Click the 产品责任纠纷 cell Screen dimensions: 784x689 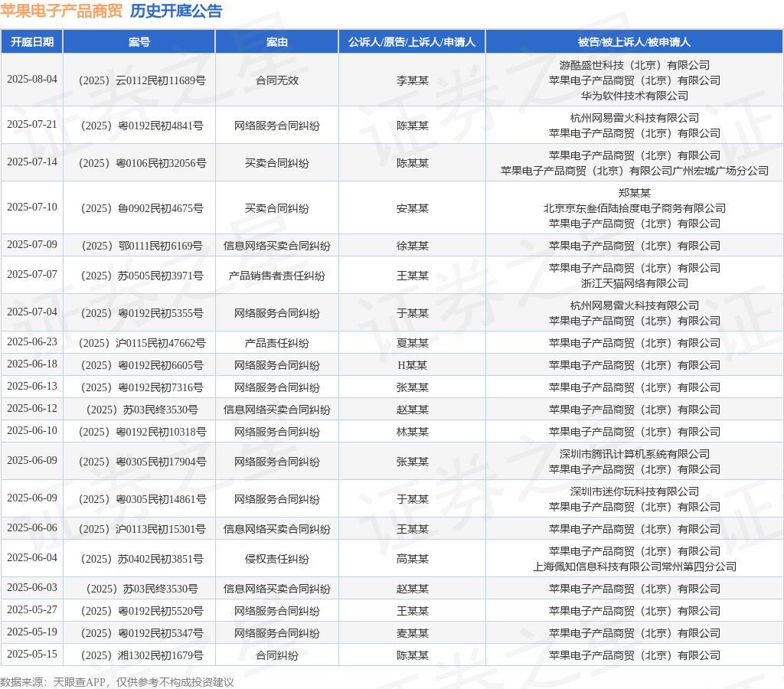(x=277, y=343)
